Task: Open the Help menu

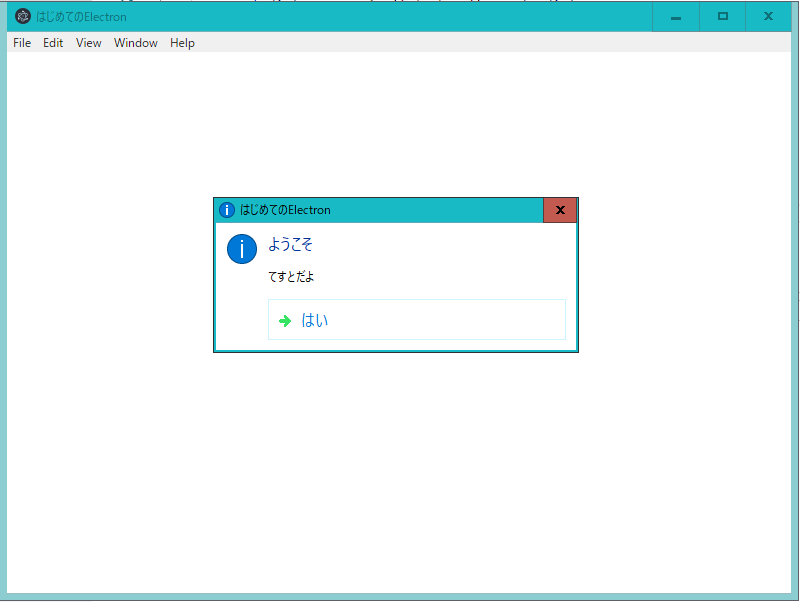Action: [182, 42]
